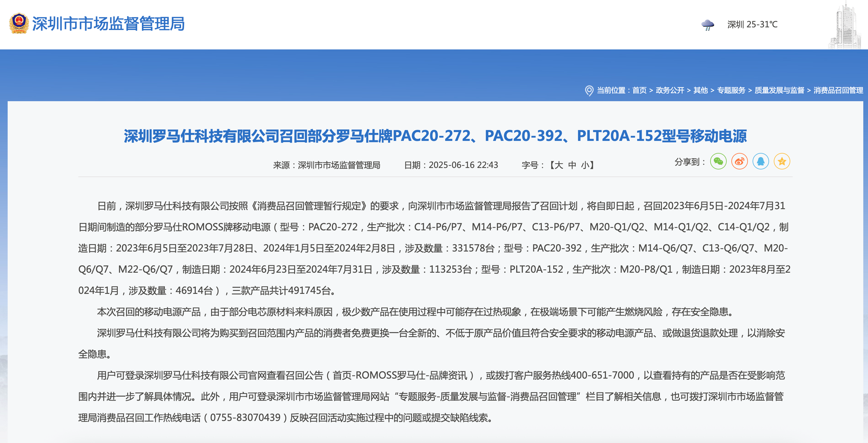Share article via WeChat icon
Screen dimensions: 868x443
(718, 161)
